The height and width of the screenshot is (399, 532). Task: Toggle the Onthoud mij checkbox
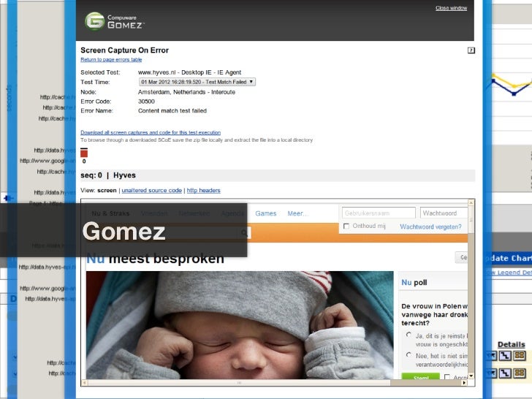point(346,227)
